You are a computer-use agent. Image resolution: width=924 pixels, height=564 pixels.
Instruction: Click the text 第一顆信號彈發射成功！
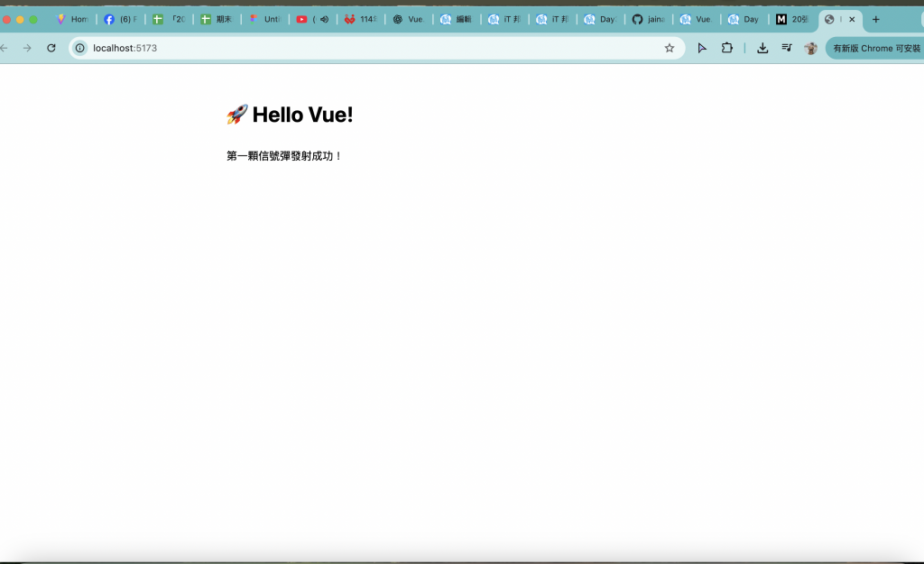[x=284, y=155]
